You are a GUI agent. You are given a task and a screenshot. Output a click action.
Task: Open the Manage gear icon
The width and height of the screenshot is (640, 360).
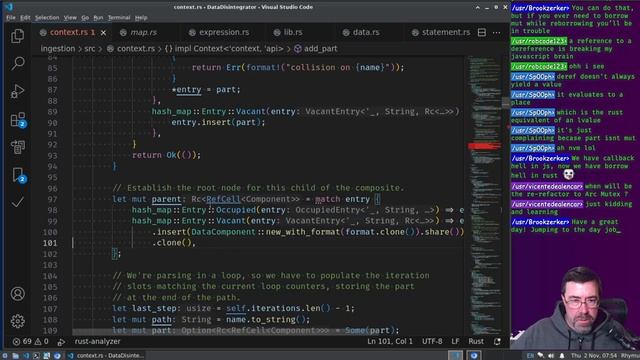[x=18, y=321]
